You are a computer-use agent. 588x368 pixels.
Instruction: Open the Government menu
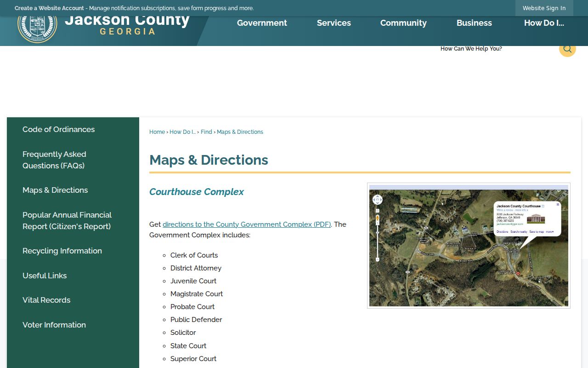coord(262,23)
